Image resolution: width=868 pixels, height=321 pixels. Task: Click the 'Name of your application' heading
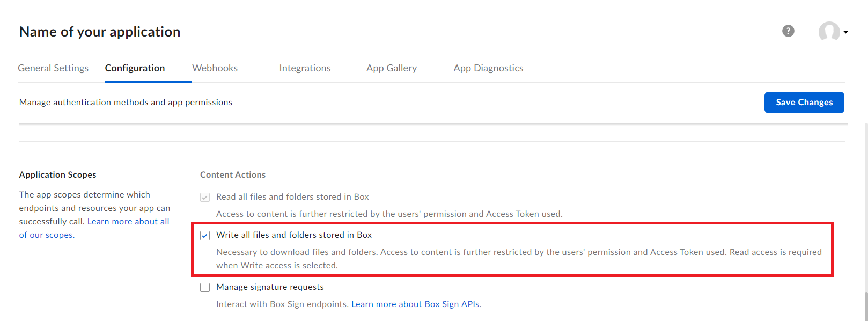pyautogui.click(x=100, y=32)
